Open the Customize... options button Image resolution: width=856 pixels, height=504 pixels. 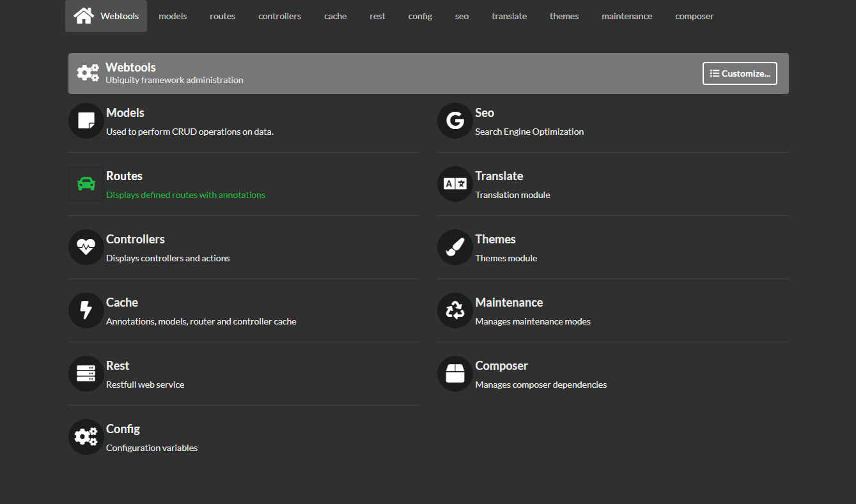coord(740,73)
